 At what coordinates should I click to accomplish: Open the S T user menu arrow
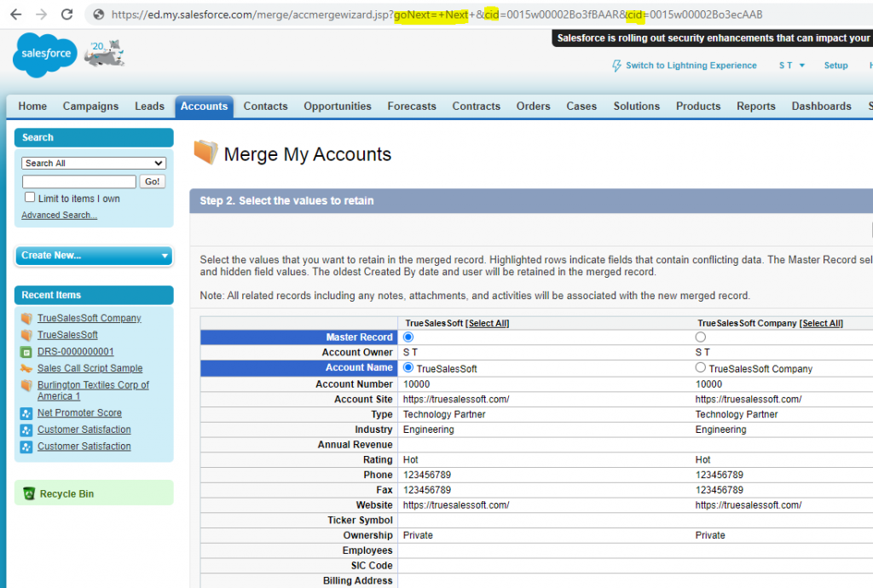pyautogui.click(x=801, y=66)
